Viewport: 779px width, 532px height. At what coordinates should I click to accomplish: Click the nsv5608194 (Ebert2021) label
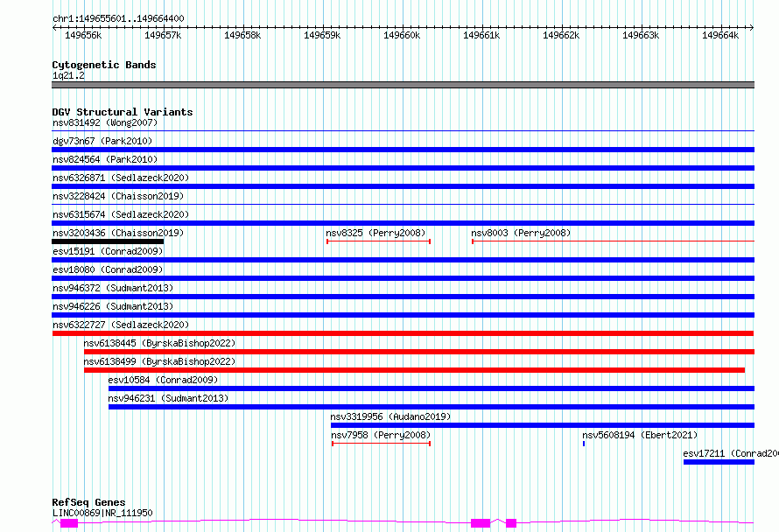point(640,435)
